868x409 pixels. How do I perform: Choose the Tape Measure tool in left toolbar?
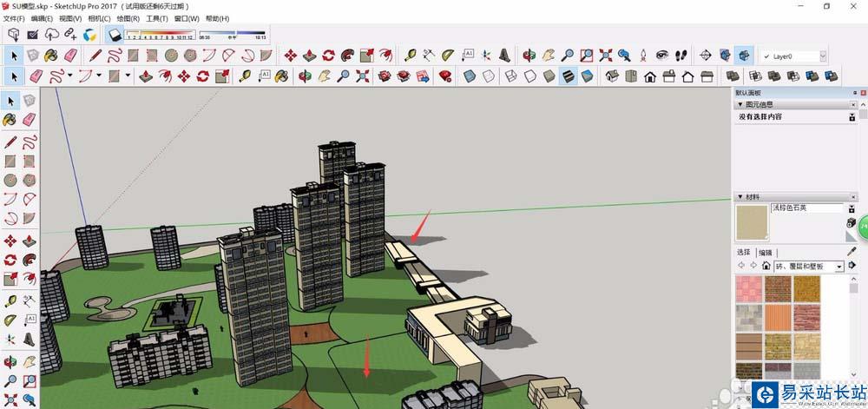point(10,300)
